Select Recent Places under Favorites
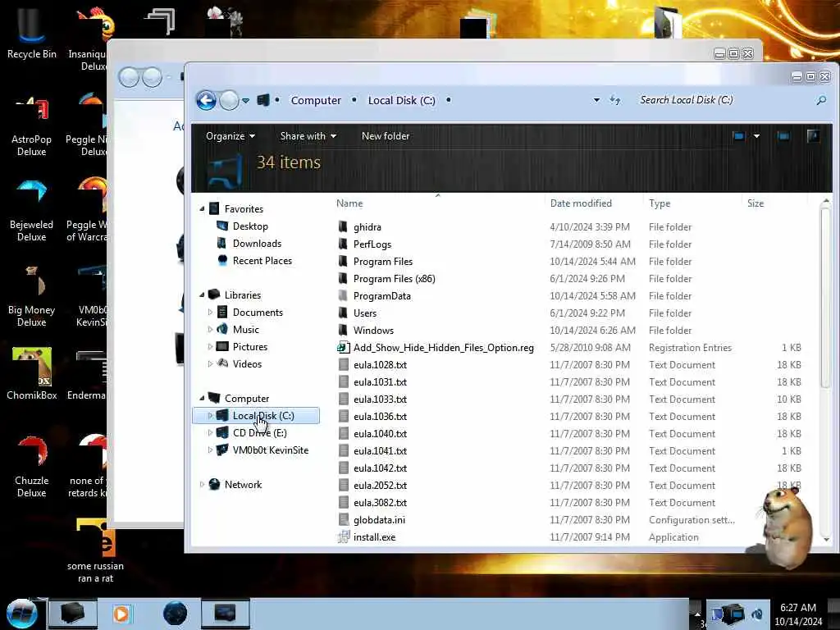 262,260
